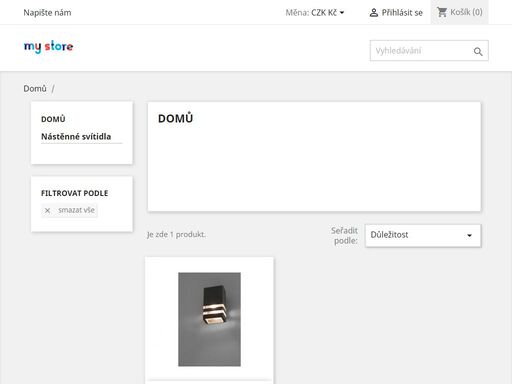Viewport: 512px width, 384px height.
Task: Open the wall lamp product thumbnail
Action: pyautogui.click(x=209, y=319)
